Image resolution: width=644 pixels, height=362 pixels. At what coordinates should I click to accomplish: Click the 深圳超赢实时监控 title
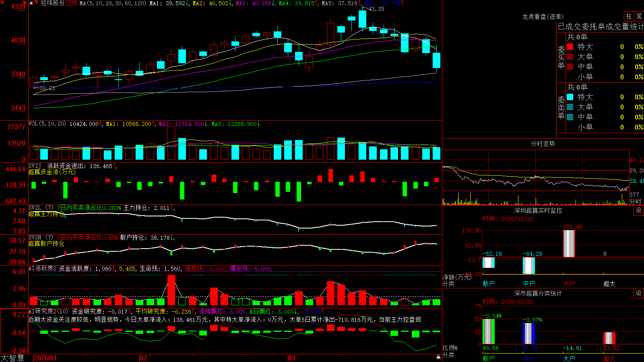tap(538, 210)
